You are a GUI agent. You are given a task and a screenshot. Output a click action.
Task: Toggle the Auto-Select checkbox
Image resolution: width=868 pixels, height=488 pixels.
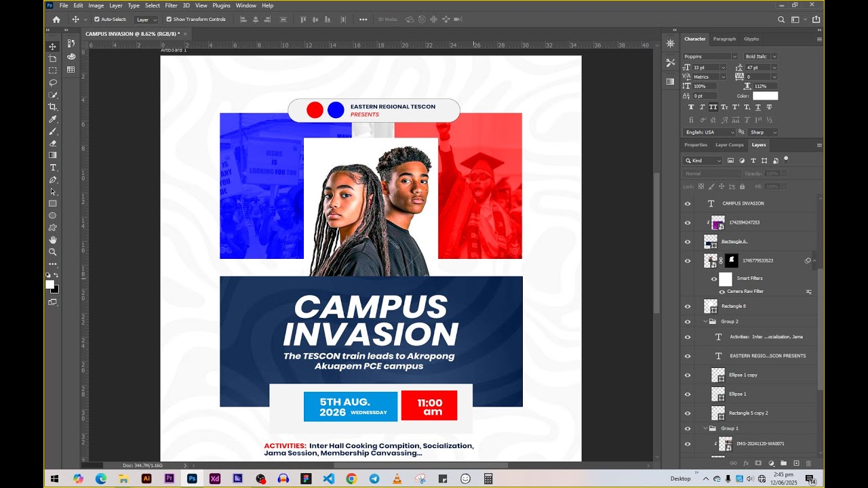click(x=96, y=19)
